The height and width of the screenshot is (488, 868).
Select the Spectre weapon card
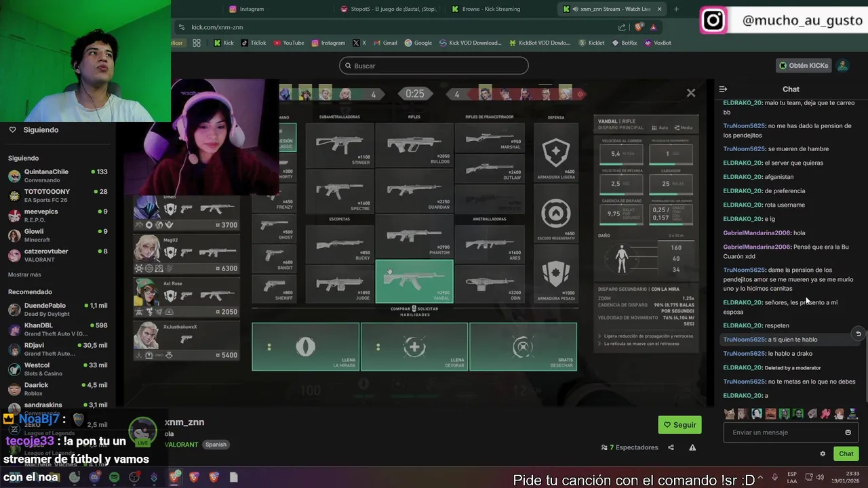point(339,191)
